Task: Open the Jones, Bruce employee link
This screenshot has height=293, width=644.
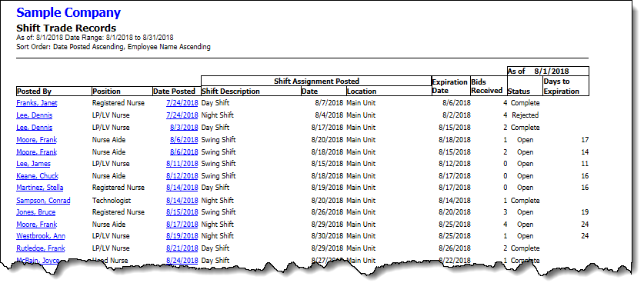Action: tap(35, 212)
